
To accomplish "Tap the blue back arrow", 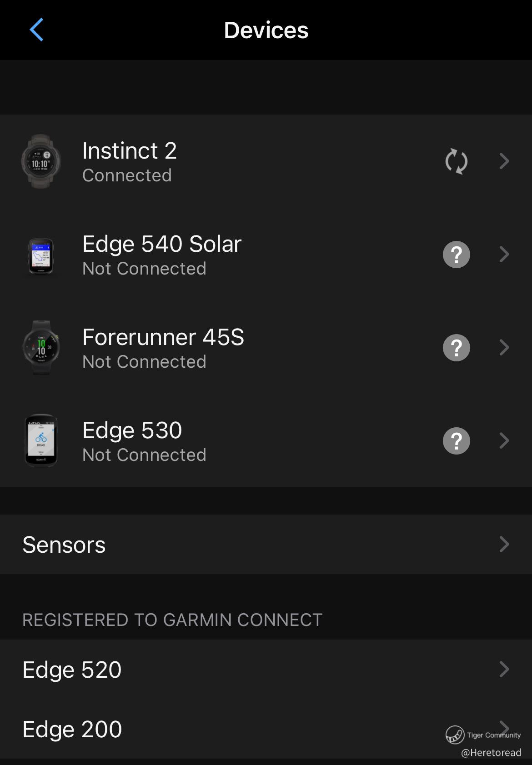I will [36, 30].
